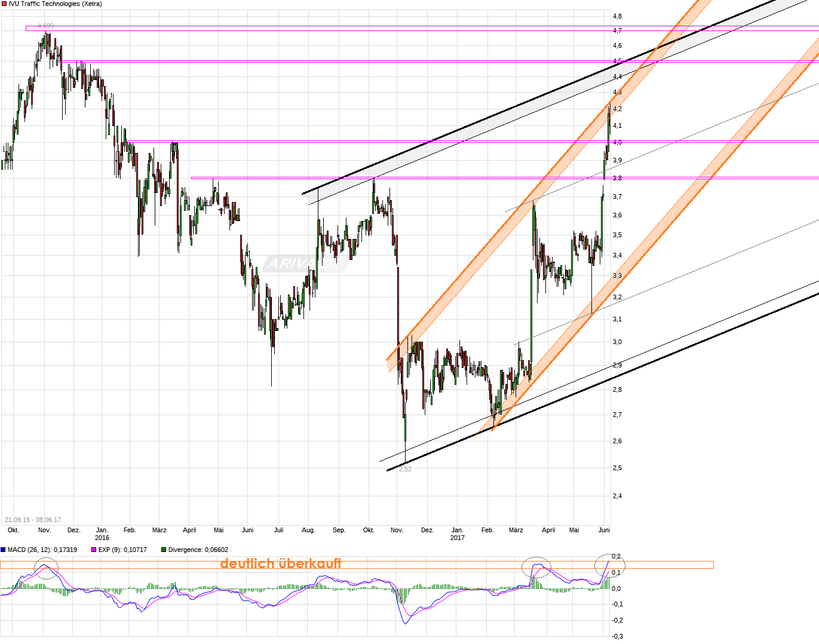This screenshot has width=819, height=644.
Task: Click the Divergence: 0,06602 legend text
Action: tap(198, 550)
